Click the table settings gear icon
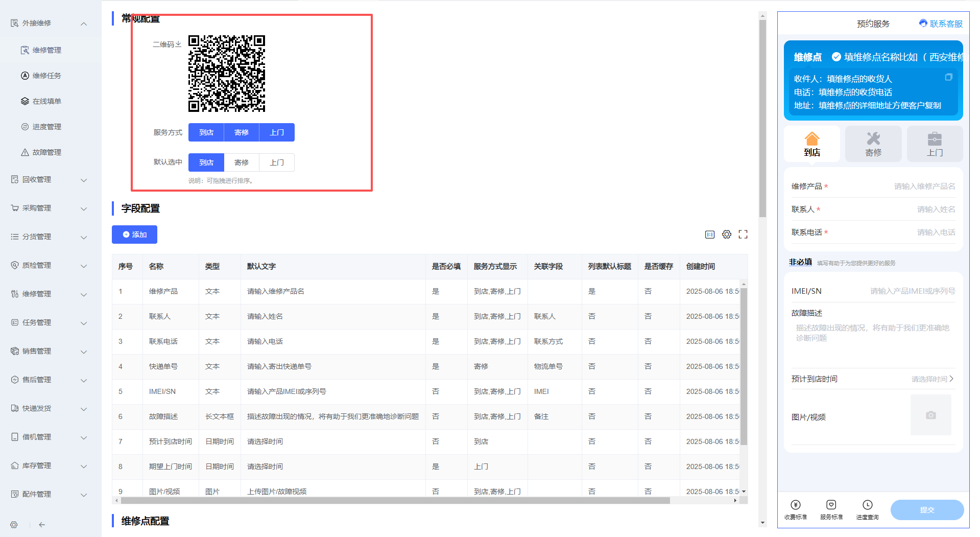 (726, 235)
